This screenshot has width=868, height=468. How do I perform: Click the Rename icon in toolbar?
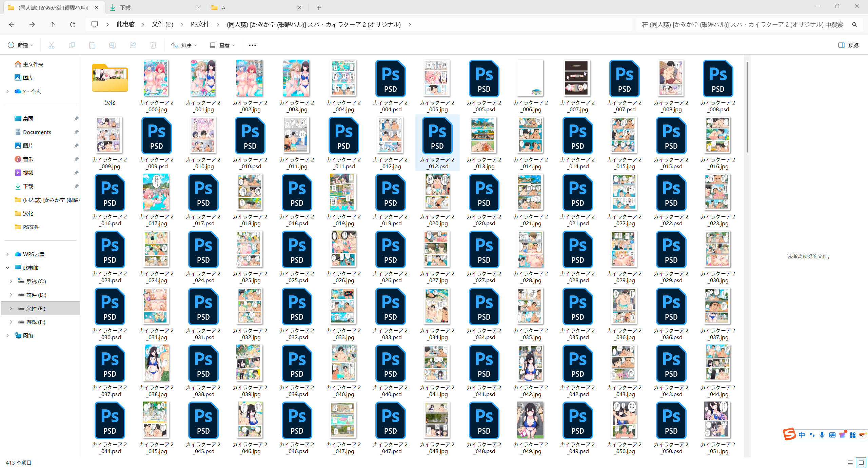(113, 45)
